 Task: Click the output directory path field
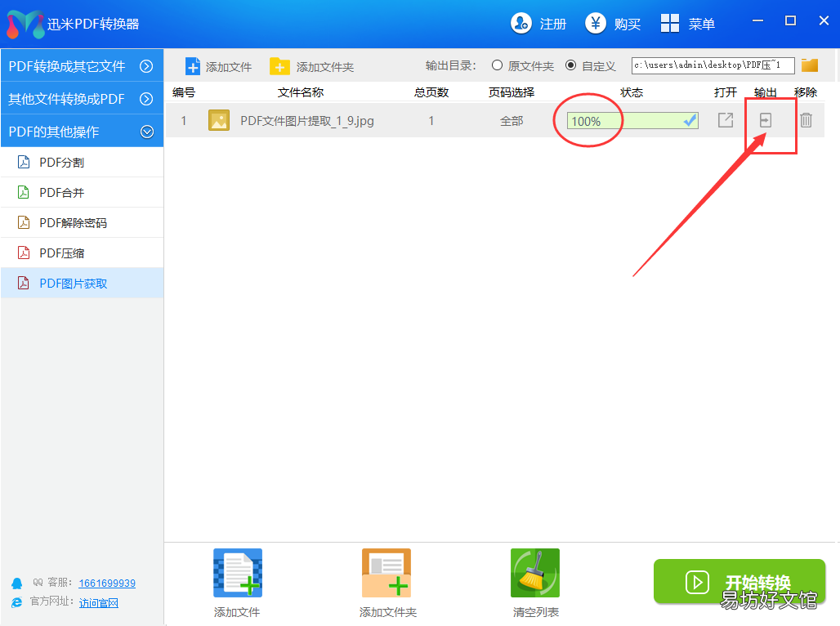(x=713, y=65)
